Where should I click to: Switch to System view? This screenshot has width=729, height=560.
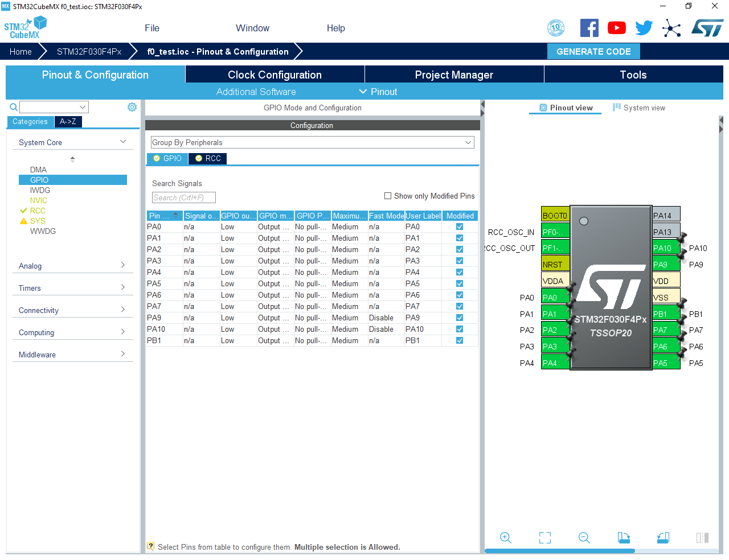(638, 108)
